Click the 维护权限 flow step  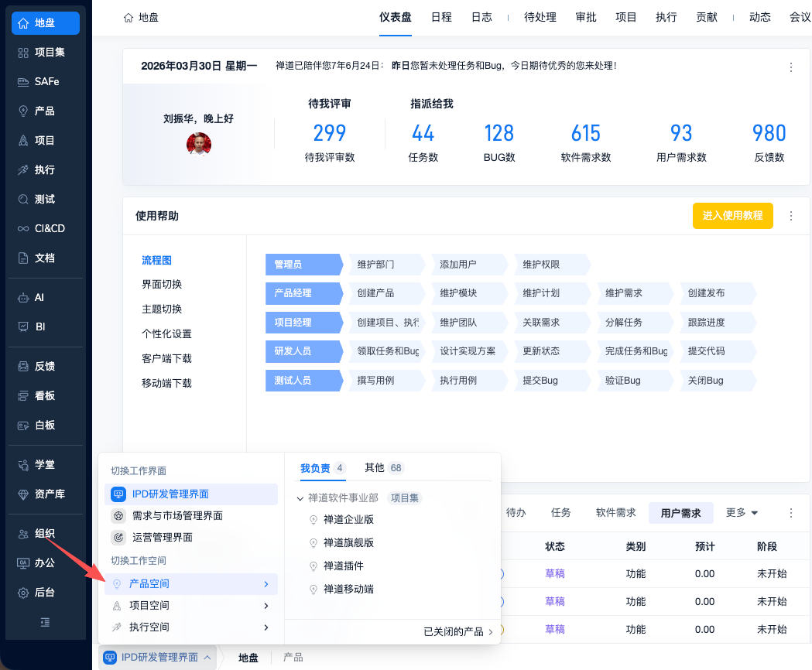pyautogui.click(x=553, y=265)
